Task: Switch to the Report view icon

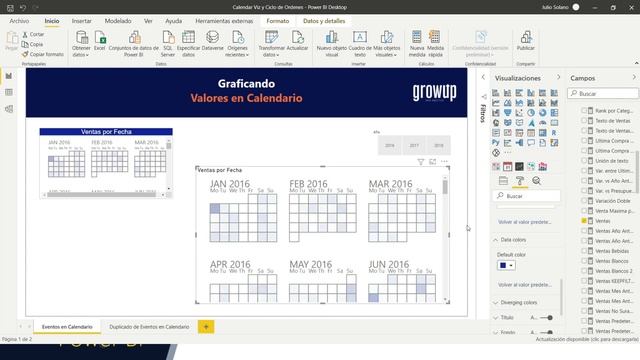Action: (x=9, y=76)
